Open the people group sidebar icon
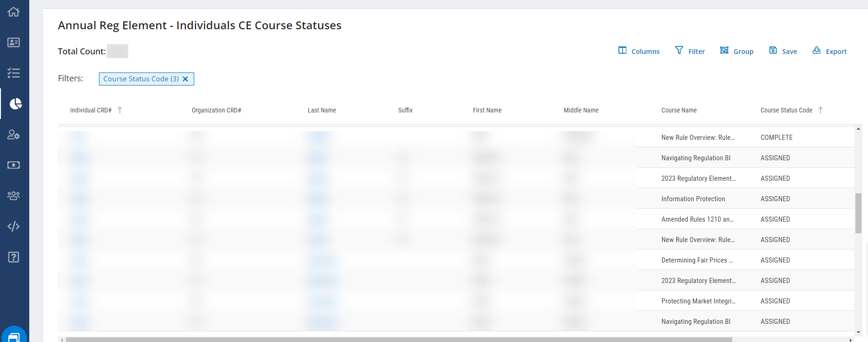Image resolution: width=868 pixels, height=342 pixels. click(x=13, y=196)
